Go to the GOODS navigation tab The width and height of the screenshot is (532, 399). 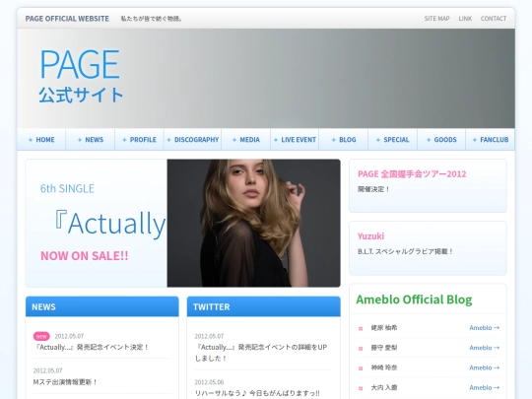coord(441,140)
